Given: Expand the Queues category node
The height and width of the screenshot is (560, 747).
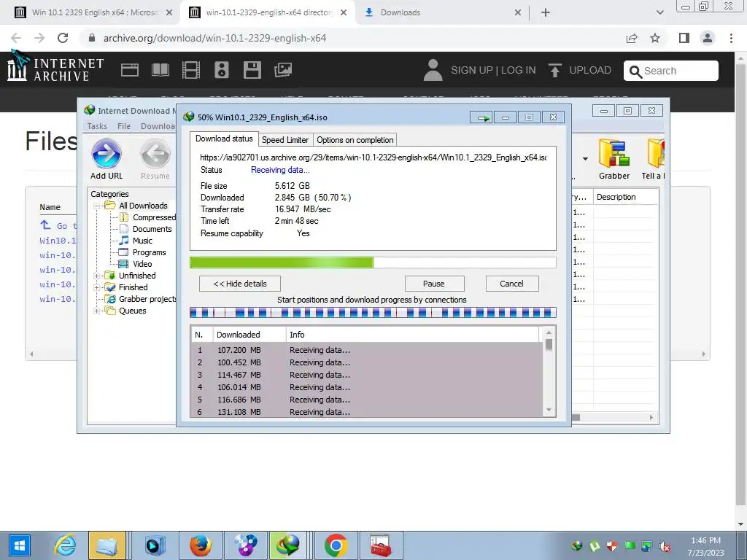Looking at the screenshot, I should coord(97,311).
